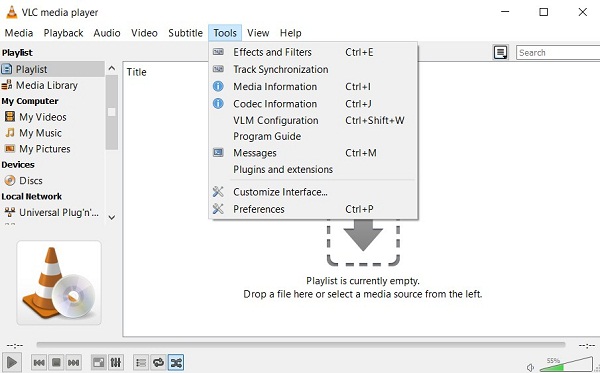Open the Help menu
The height and width of the screenshot is (373, 600).
(290, 33)
